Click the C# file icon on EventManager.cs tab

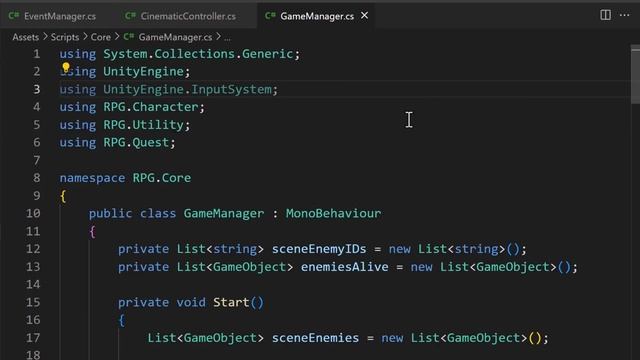point(13,16)
